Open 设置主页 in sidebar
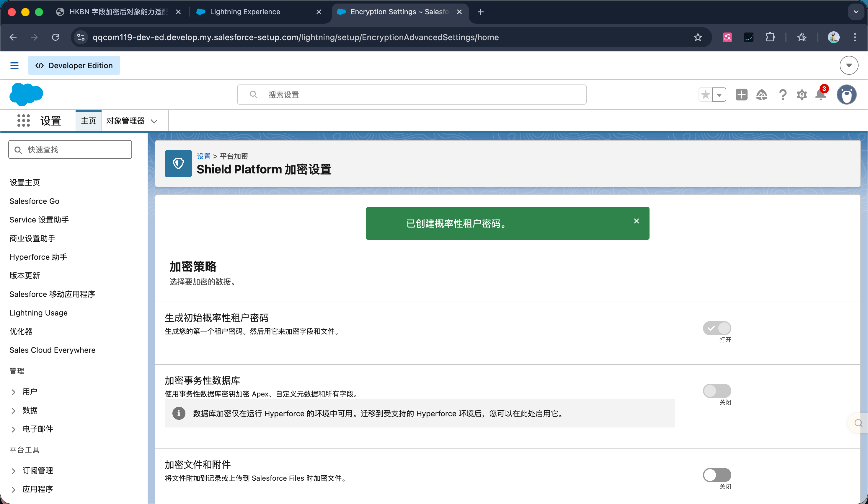Image resolution: width=868 pixels, height=504 pixels. 25,182
